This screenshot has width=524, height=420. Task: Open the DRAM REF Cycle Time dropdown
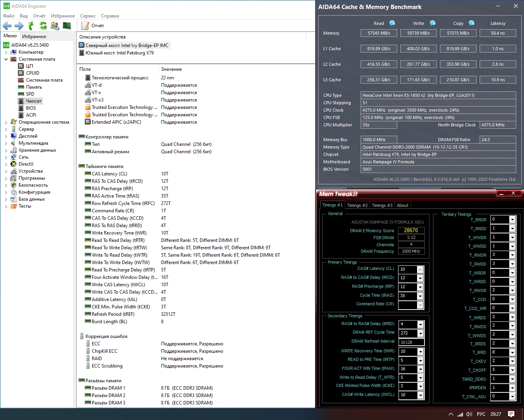click(420, 333)
